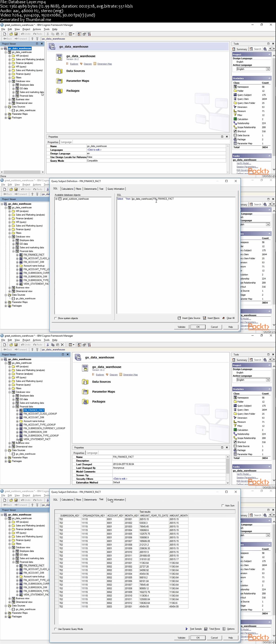
Task: Open Project menu in the 00:02:00 frame
Action: (26, 340)
